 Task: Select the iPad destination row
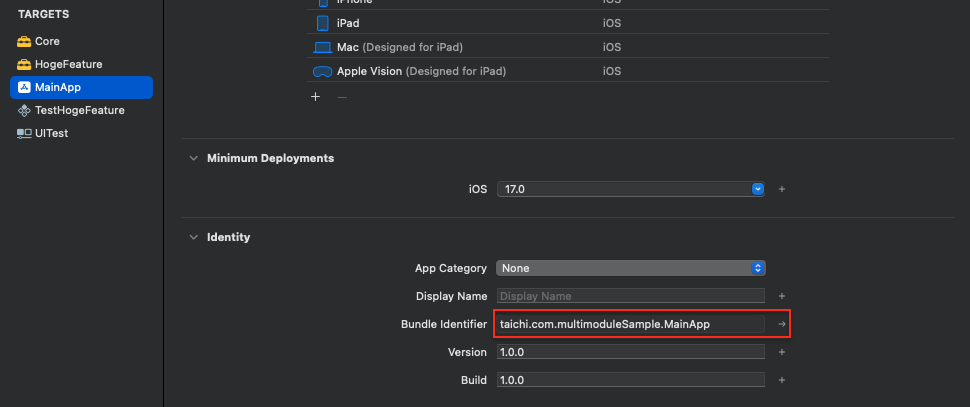(x=568, y=23)
